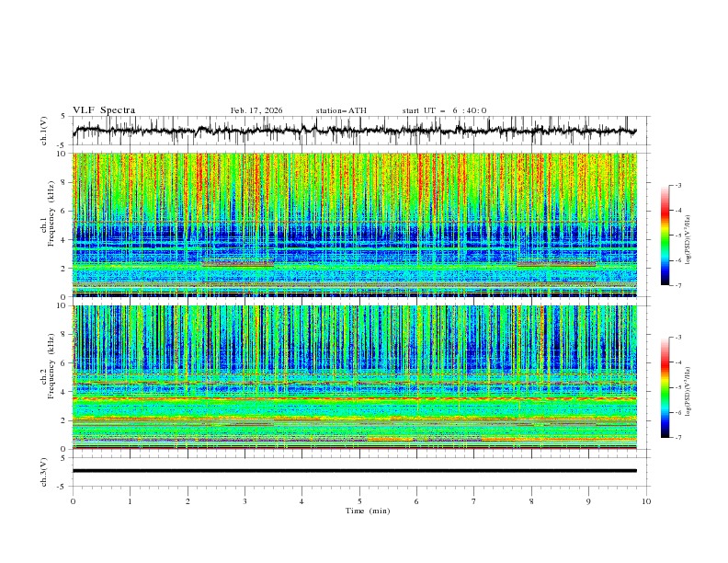Click the date 'Feb. 17, 2026'
Screen dimensions: 728x563
(256, 110)
